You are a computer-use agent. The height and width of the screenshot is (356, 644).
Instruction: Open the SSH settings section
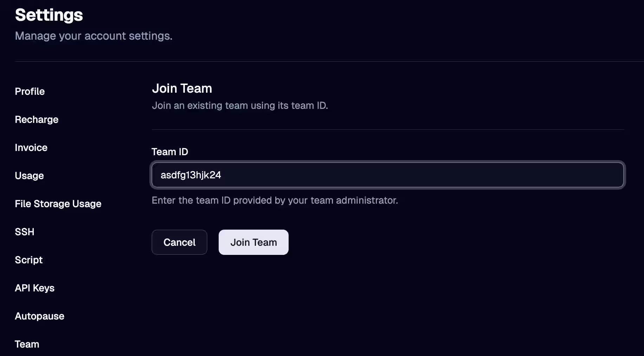24,232
